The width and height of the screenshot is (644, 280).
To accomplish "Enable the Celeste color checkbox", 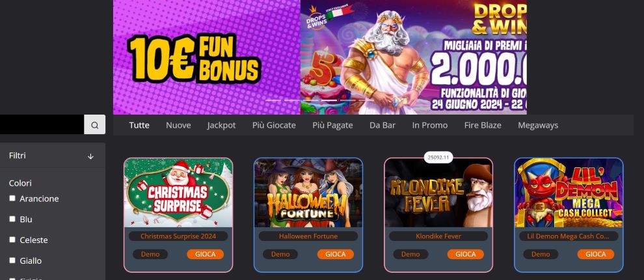I will [12, 239].
